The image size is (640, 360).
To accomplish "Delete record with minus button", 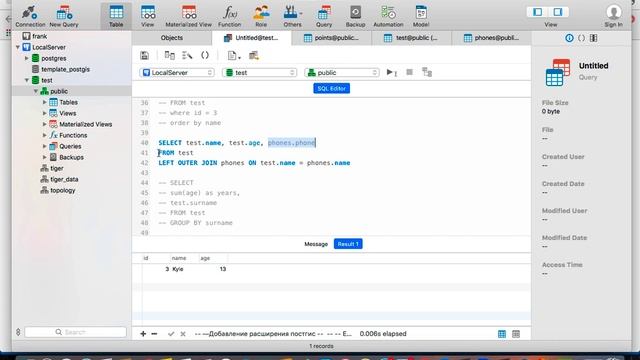I will pyautogui.click(x=154, y=334).
